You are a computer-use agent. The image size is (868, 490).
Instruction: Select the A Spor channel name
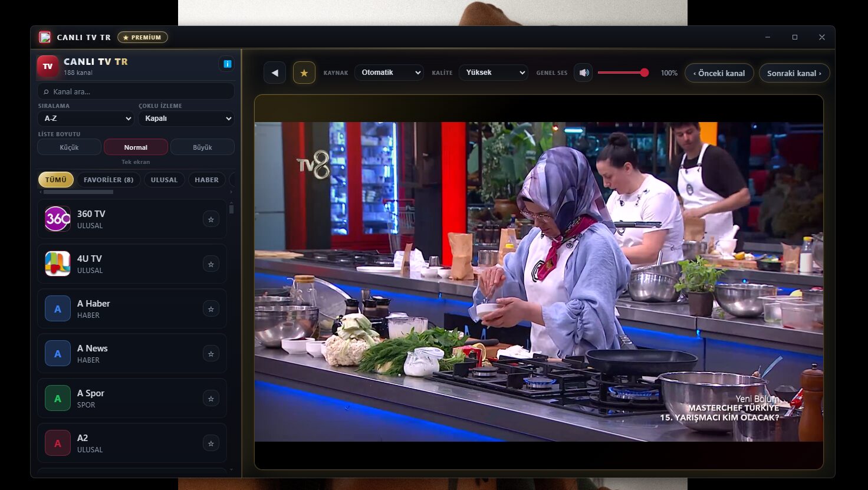[91, 393]
